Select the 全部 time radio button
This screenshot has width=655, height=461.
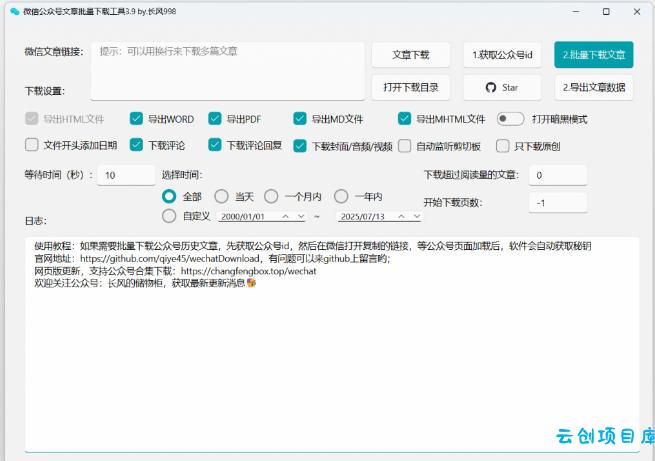pos(169,196)
